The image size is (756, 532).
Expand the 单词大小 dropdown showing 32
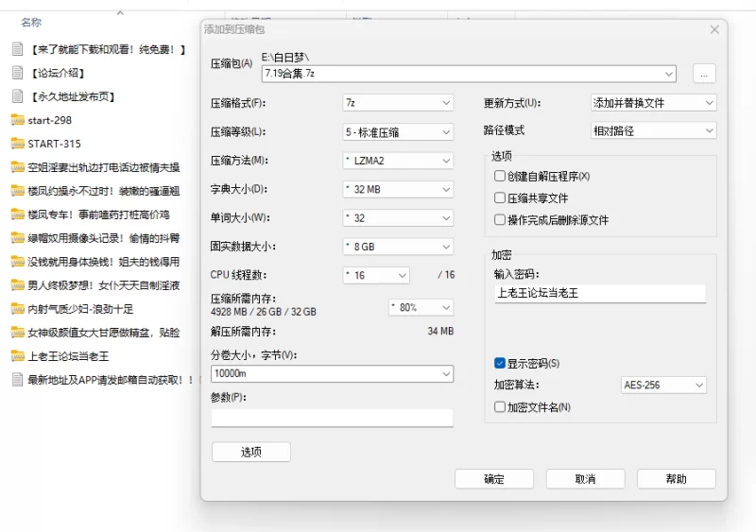pyautogui.click(x=398, y=218)
